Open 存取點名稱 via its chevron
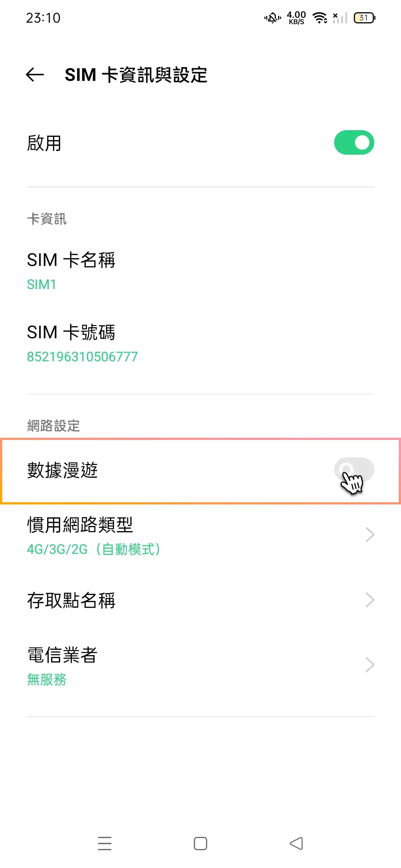Screen dimensions: 401x868 click(x=369, y=599)
